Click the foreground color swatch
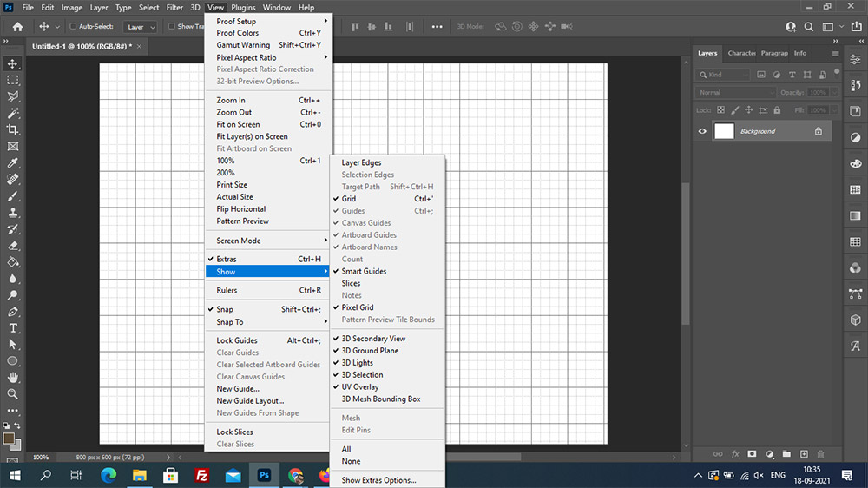 [x=9, y=439]
